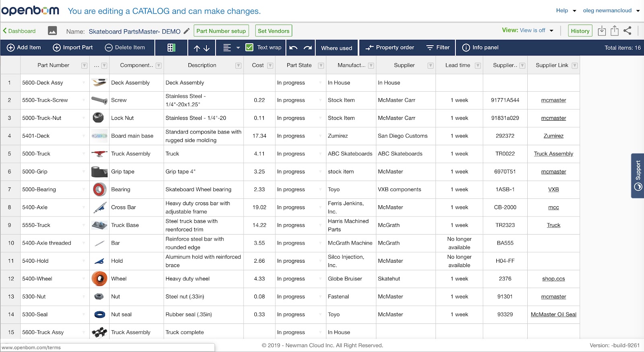Redo the last undone change

(308, 47)
